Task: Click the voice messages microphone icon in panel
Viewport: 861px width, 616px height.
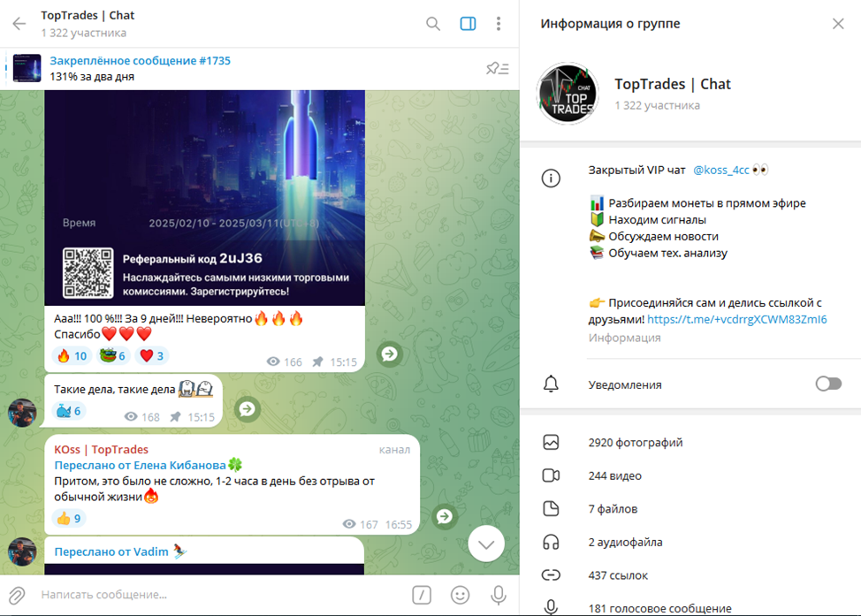Action: [x=551, y=607]
